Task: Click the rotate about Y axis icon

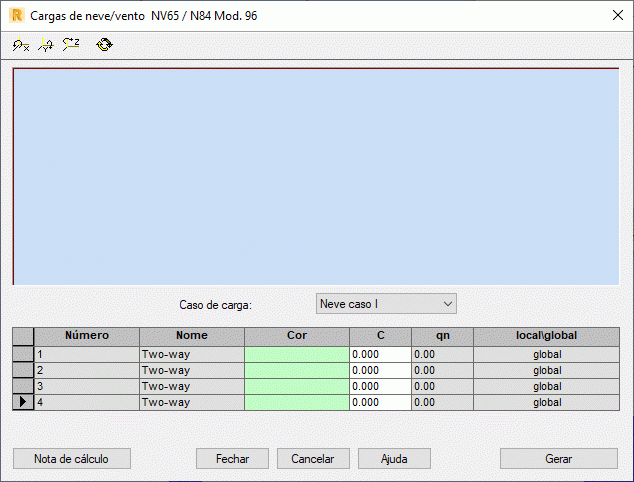Action: pos(46,44)
